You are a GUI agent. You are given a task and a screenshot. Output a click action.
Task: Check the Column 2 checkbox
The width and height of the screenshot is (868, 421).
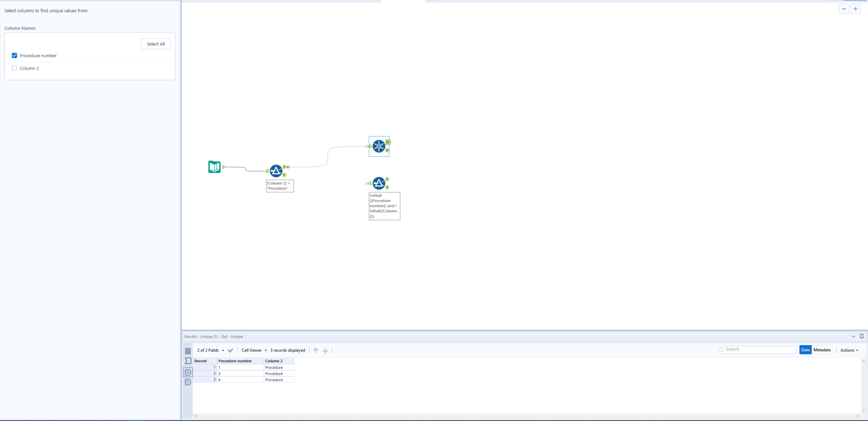(14, 68)
